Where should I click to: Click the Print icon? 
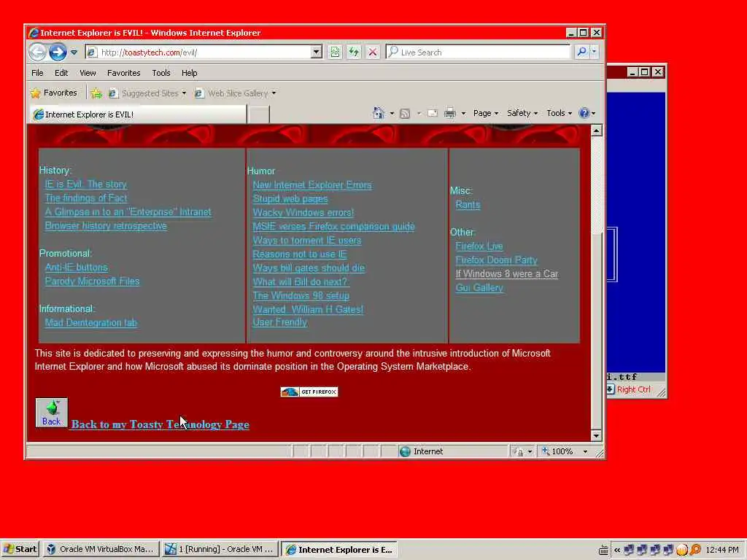(449, 113)
